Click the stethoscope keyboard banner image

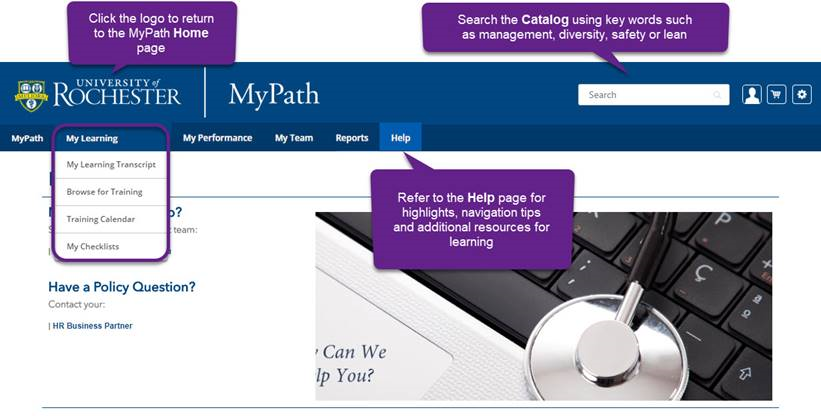click(543, 306)
